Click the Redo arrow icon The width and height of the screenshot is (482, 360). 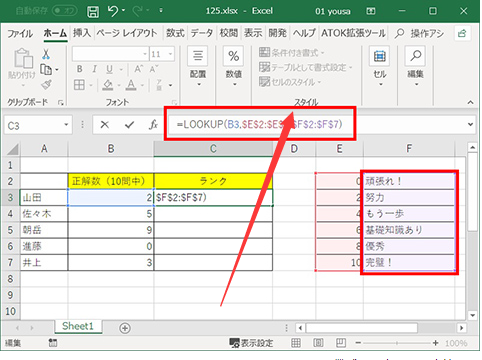(x=137, y=11)
